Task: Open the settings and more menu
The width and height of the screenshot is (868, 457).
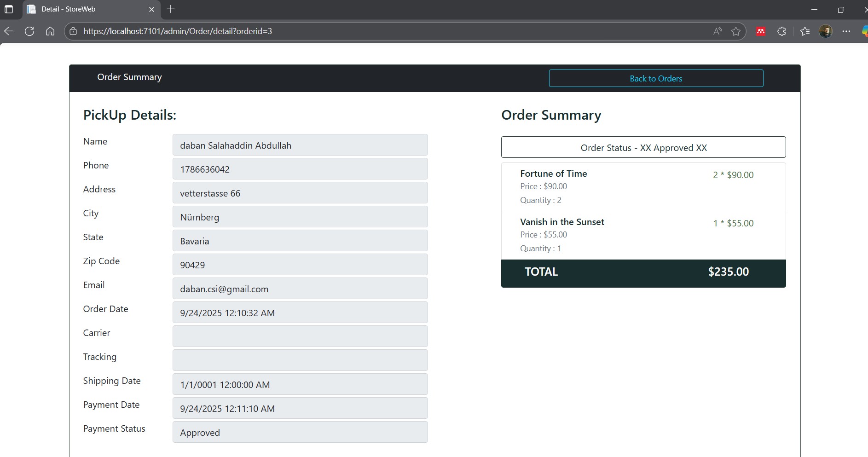Action: (846, 31)
